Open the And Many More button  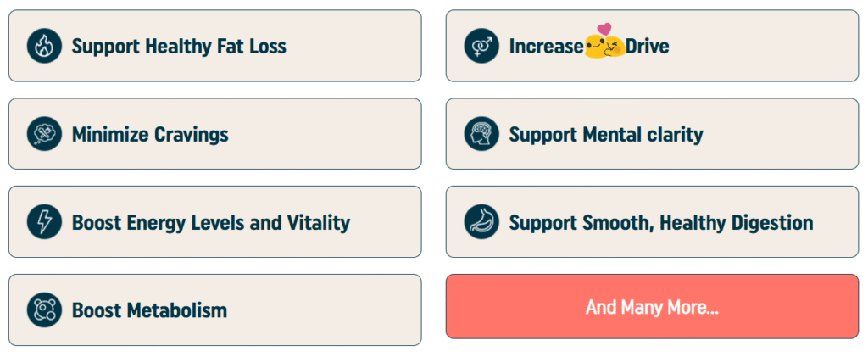(652, 307)
